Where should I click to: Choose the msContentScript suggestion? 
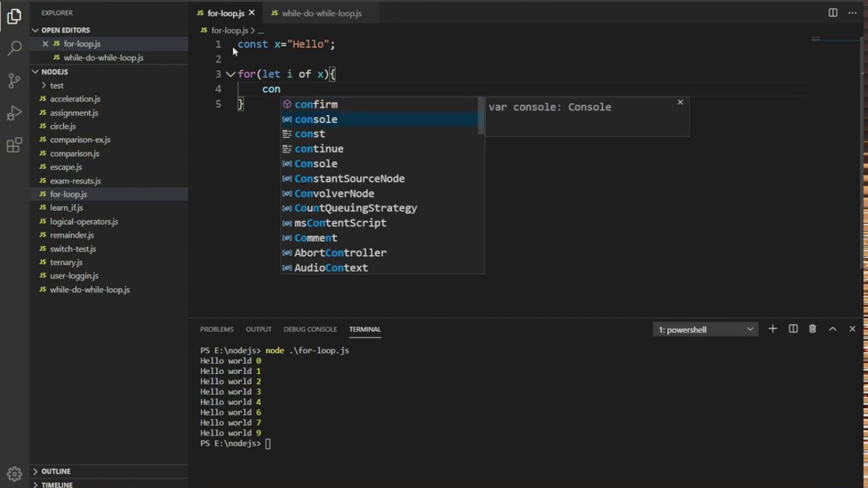pyautogui.click(x=380, y=223)
